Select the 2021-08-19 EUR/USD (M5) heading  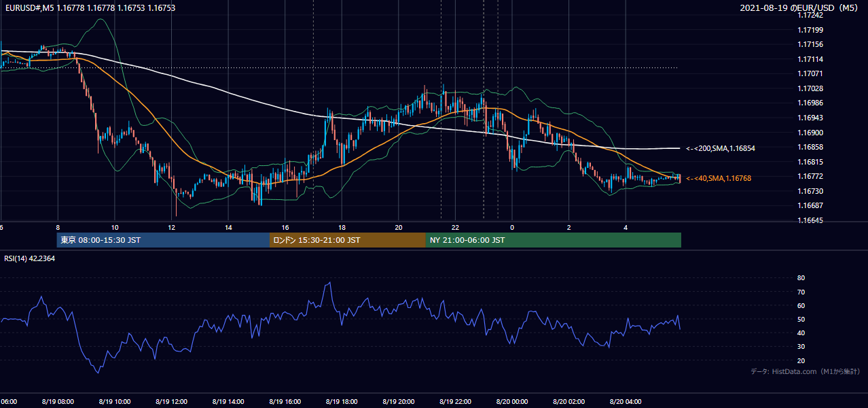[x=800, y=7]
